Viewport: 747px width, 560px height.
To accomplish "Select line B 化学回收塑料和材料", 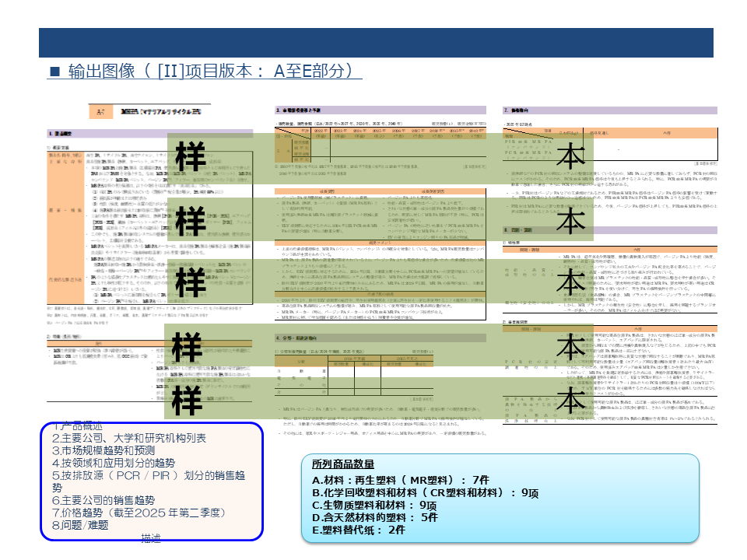I will point(425,492).
